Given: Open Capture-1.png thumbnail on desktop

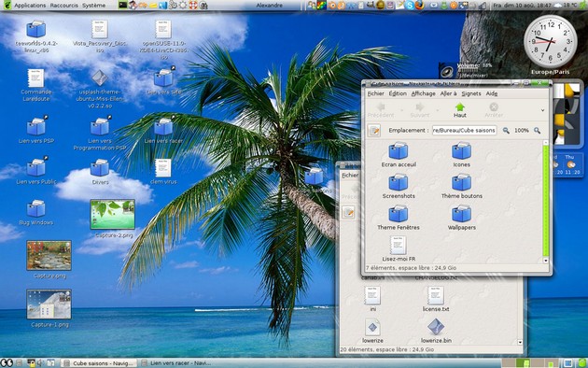Looking at the screenshot, I should (x=49, y=304).
